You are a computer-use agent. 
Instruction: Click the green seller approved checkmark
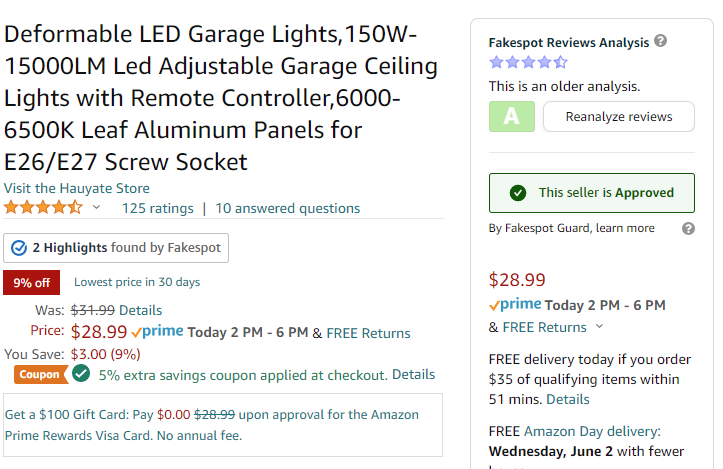coord(518,193)
